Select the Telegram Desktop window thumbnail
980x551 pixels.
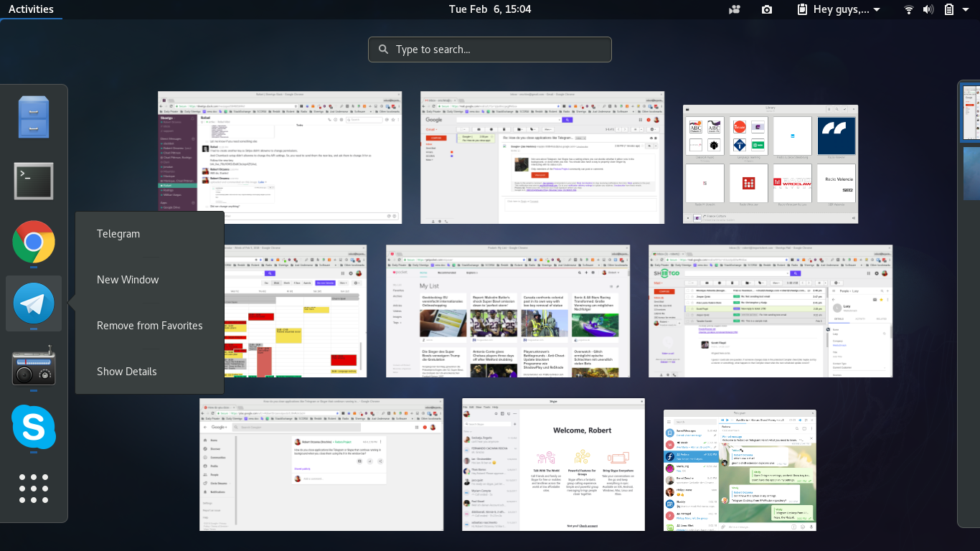click(739, 470)
